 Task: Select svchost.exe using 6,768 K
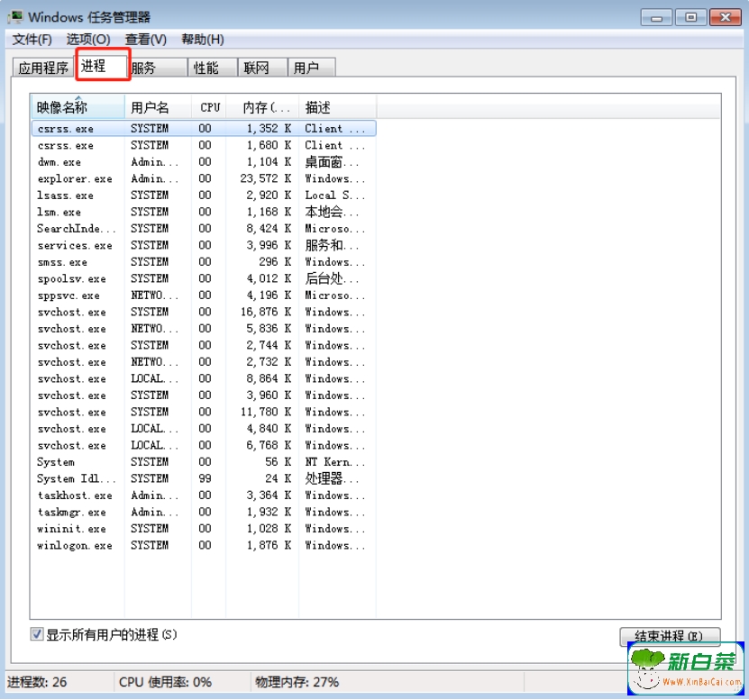(x=204, y=445)
